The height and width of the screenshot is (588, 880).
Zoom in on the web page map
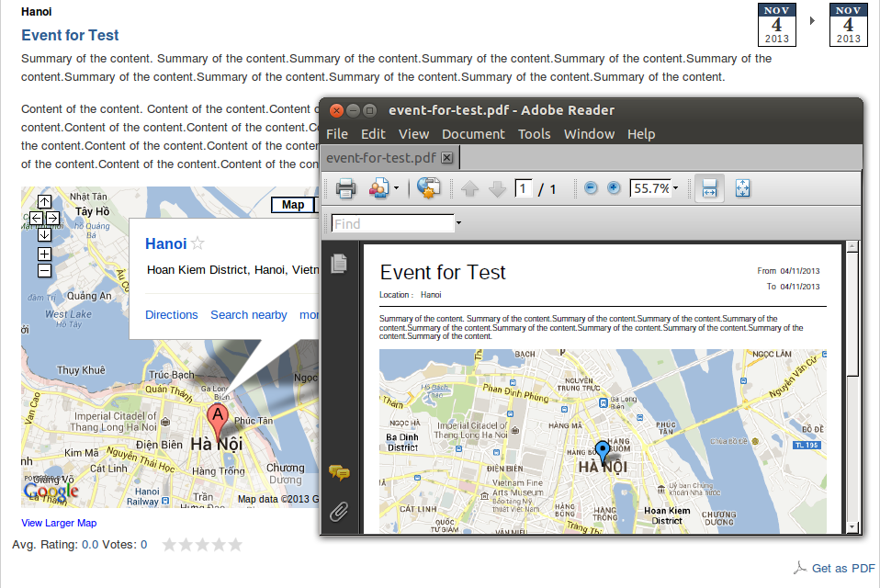44,254
